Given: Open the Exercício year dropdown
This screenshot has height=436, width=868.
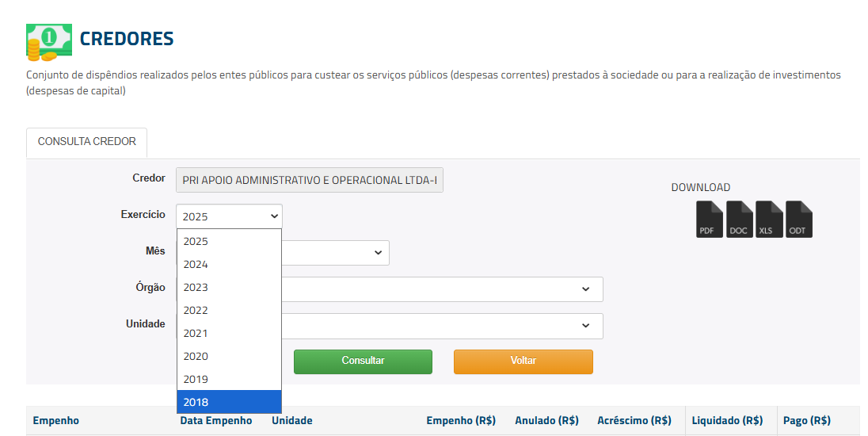Looking at the screenshot, I should coord(229,216).
